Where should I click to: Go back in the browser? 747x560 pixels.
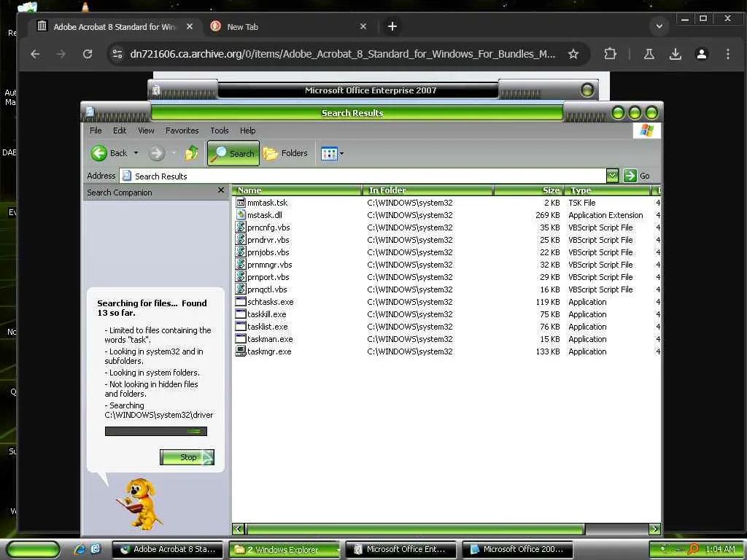[35, 54]
